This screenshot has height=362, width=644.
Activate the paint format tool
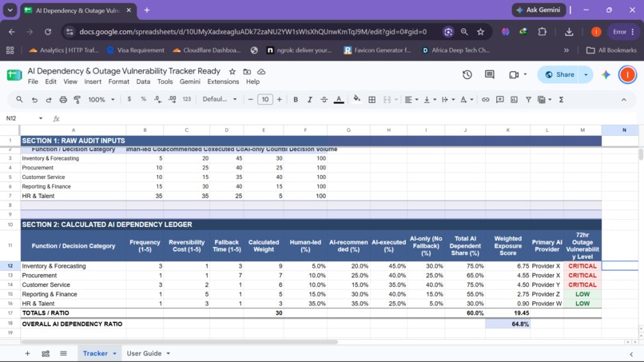tap(77, 99)
